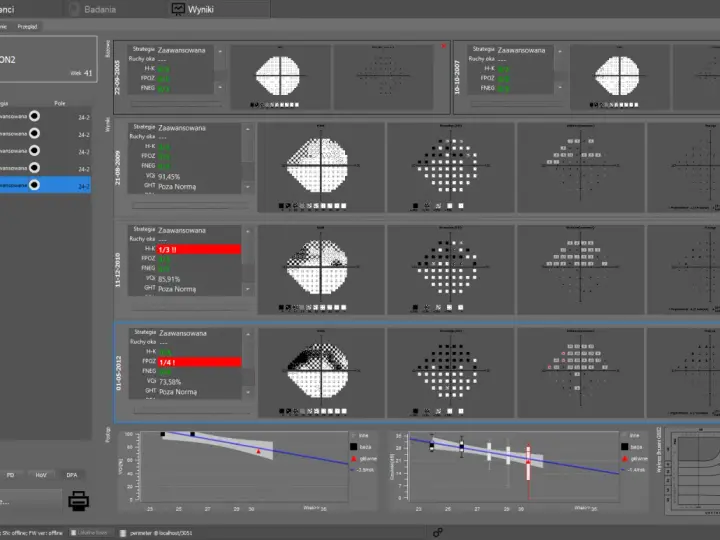
Task: Close the 22-09-2005 exam with red X
Action: click(x=444, y=46)
